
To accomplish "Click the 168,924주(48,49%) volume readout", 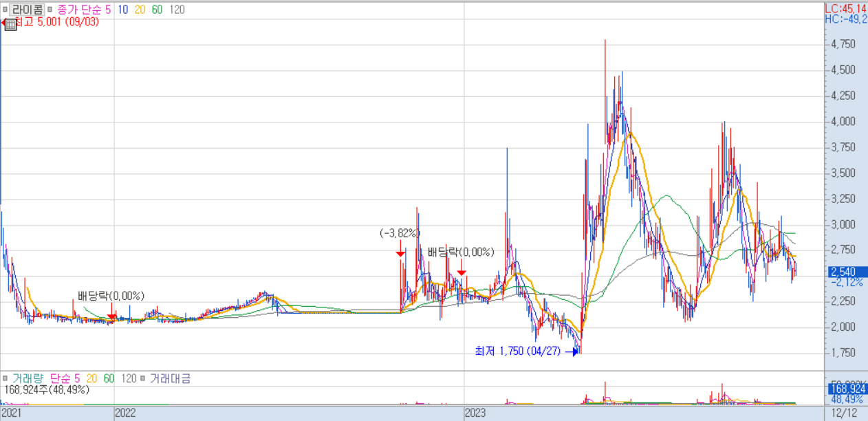I will [45, 389].
